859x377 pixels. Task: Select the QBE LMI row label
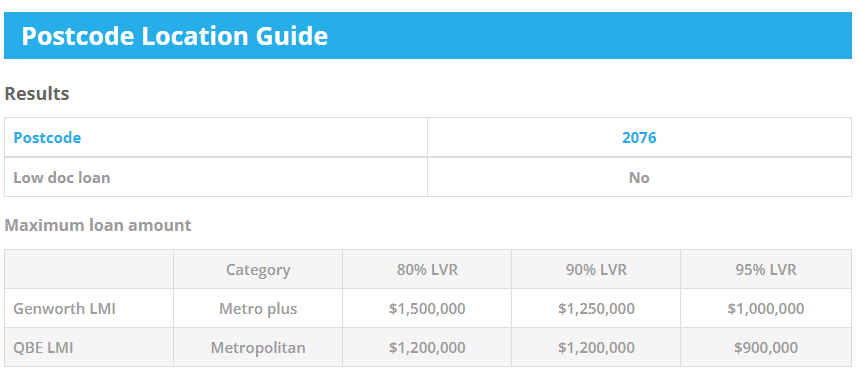tap(43, 347)
